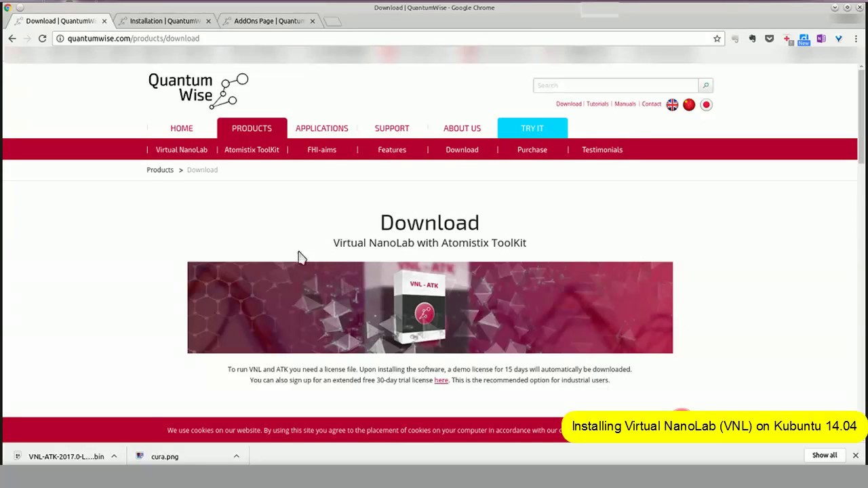Click the 'here' trial license link

(x=441, y=380)
